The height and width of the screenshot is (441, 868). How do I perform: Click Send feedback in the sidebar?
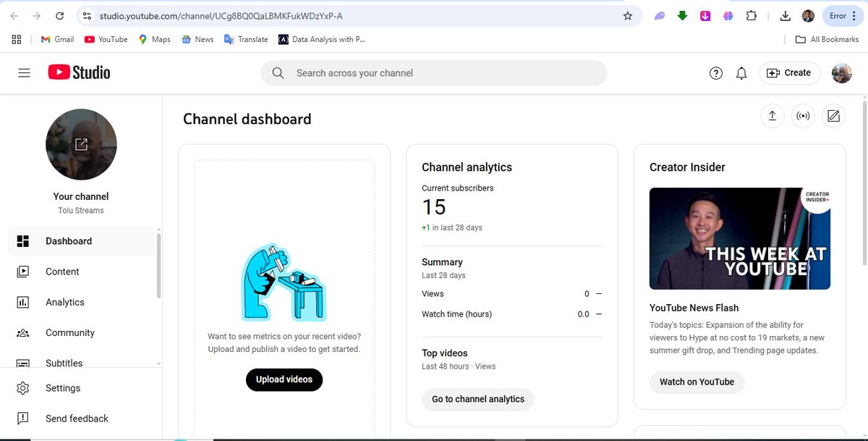(x=81, y=419)
